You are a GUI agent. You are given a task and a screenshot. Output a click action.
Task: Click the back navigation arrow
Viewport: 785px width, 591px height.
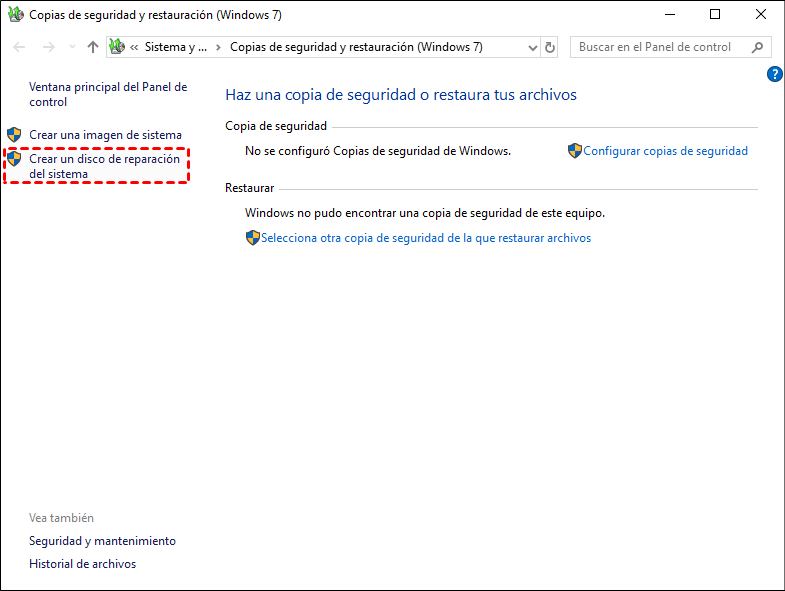point(21,47)
